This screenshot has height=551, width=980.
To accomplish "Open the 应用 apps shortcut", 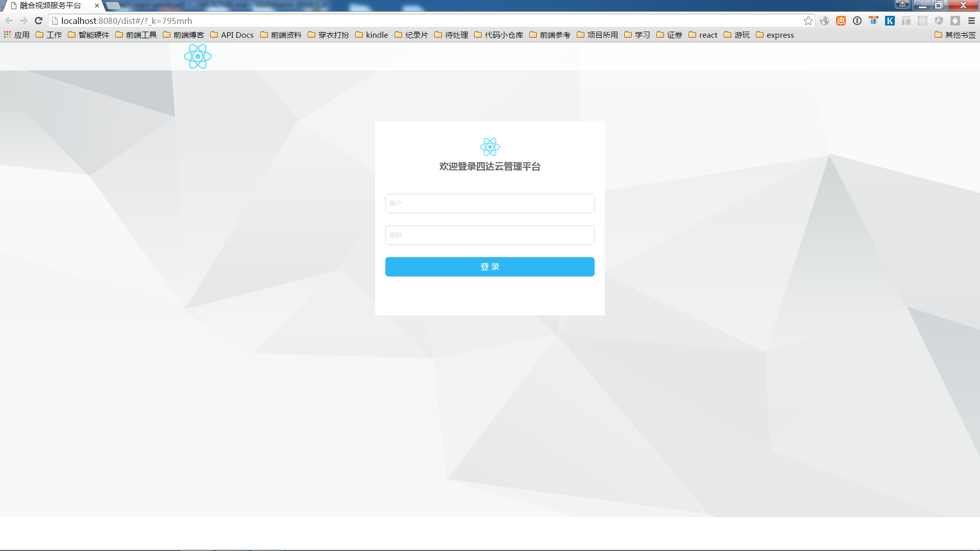I will pos(17,35).
